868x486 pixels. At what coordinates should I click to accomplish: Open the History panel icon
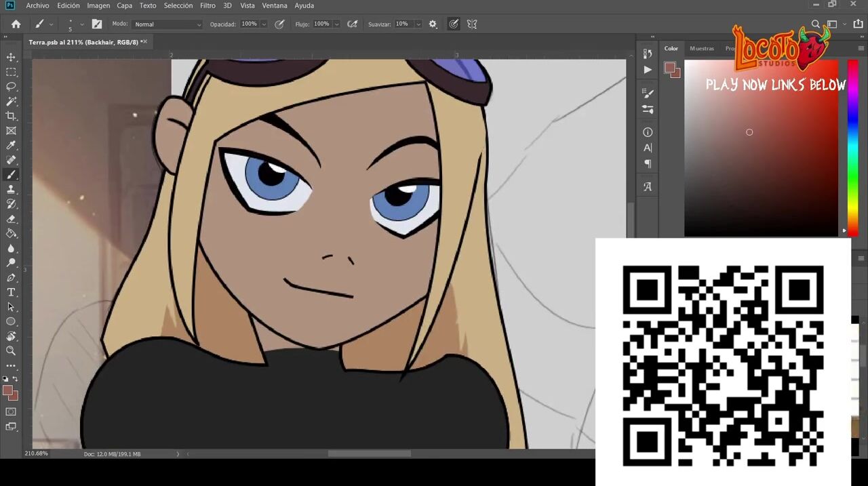[648, 54]
